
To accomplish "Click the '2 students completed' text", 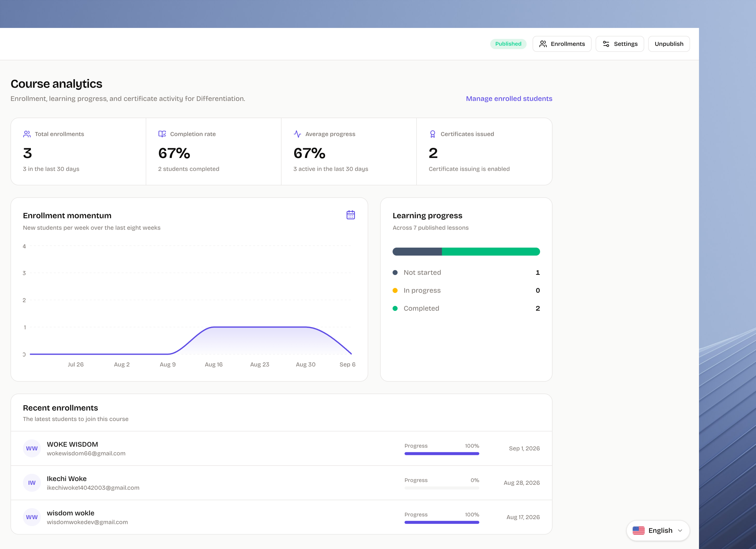I will (189, 169).
